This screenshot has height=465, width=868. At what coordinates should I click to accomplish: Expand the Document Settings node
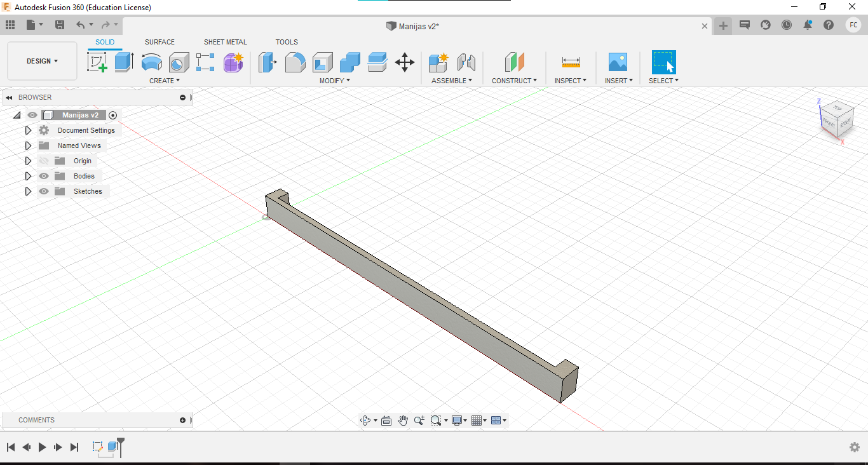pyautogui.click(x=28, y=130)
